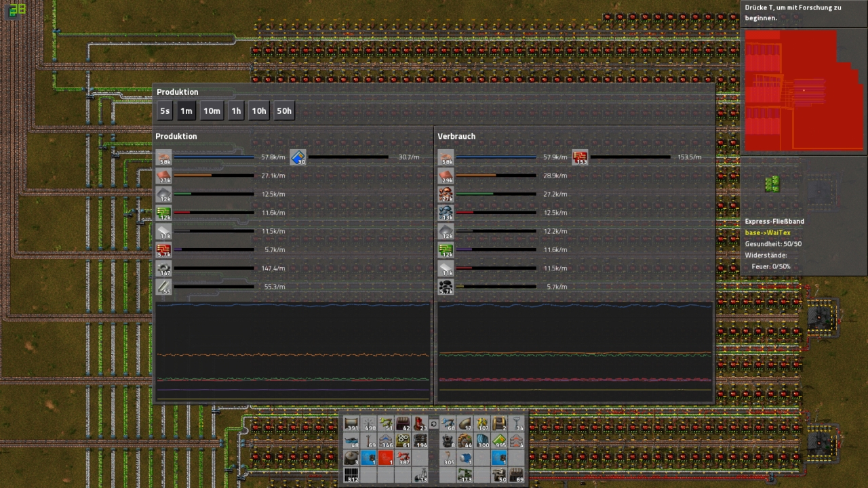Click the 30.7/m processing unit rate

pos(409,157)
